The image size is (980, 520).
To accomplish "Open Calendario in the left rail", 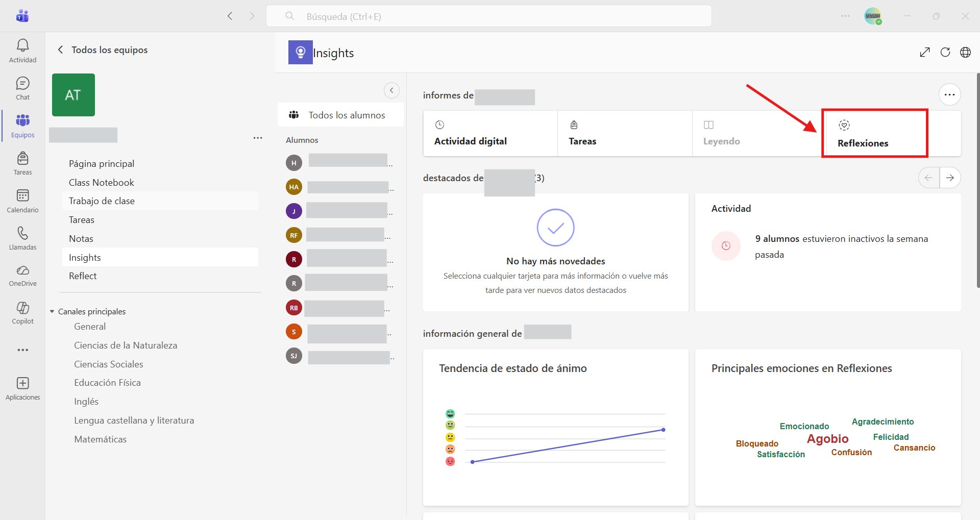I will (22, 201).
